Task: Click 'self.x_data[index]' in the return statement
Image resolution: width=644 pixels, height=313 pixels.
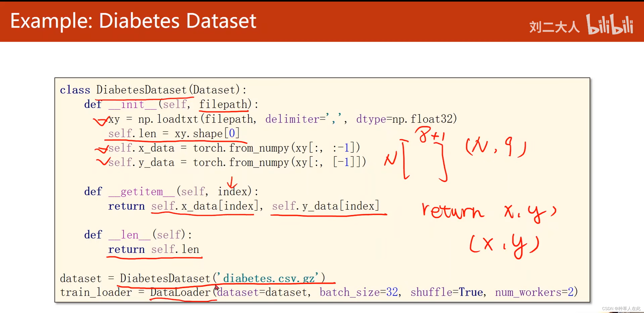Action: point(205,206)
